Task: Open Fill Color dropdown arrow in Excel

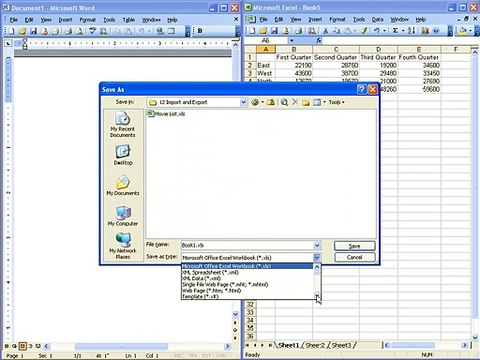Action: [470, 31]
